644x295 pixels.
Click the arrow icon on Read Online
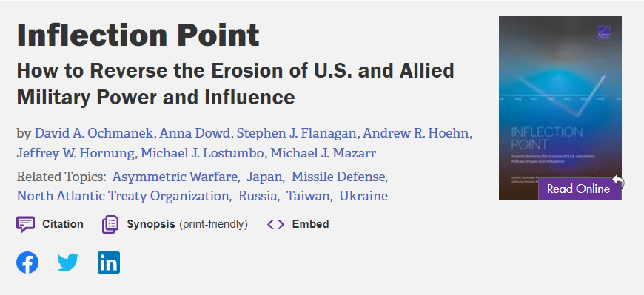point(618,181)
